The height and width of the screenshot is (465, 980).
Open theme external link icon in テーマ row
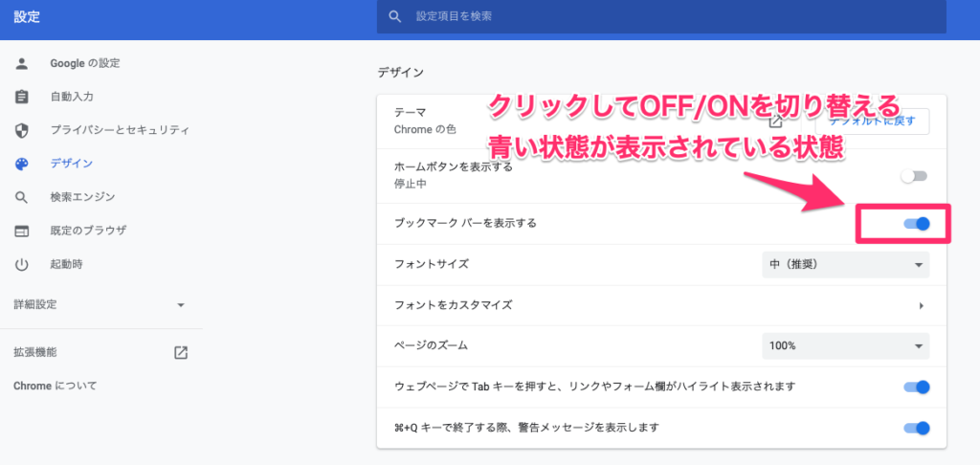coord(776,122)
